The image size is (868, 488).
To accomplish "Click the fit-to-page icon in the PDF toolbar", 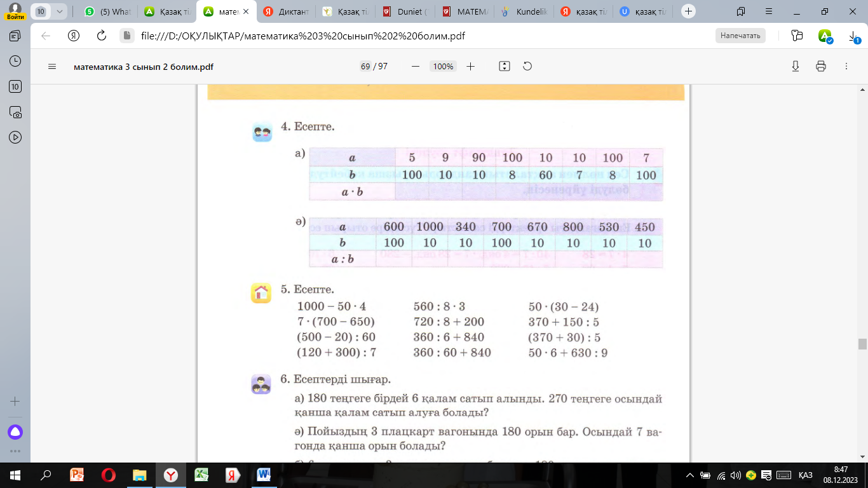I will (505, 66).
